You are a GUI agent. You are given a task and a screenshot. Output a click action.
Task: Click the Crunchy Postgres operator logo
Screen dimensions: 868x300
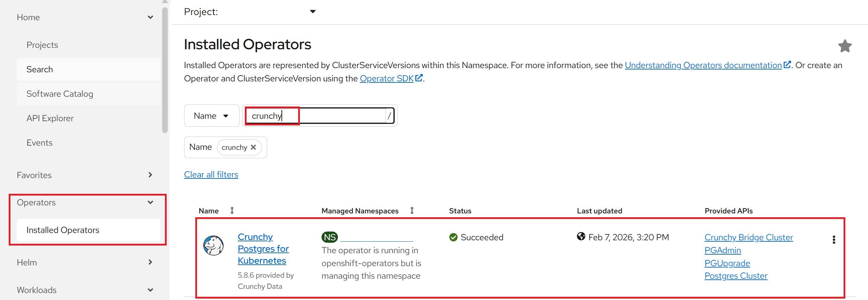[x=213, y=246]
